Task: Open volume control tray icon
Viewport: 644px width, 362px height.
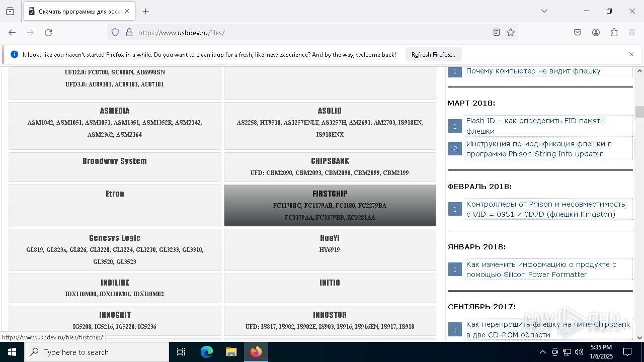Action: [579, 352]
